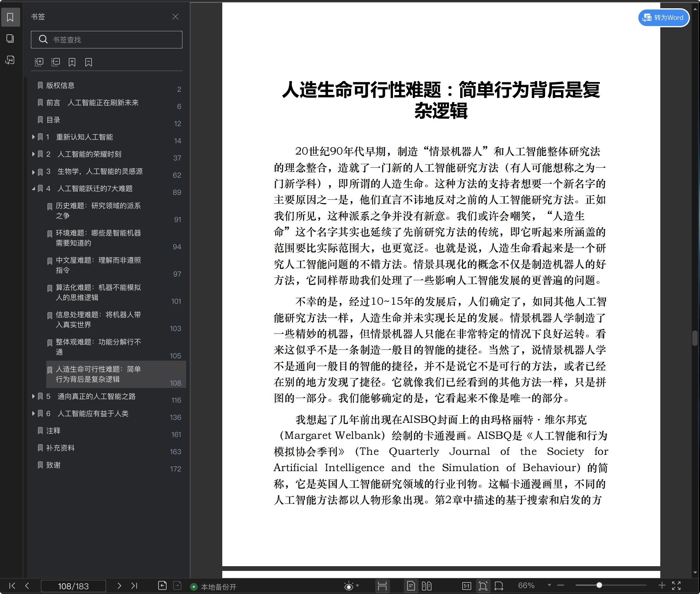
Task: Set zoom to actual size 1:1
Action: pyautogui.click(x=467, y=586)
